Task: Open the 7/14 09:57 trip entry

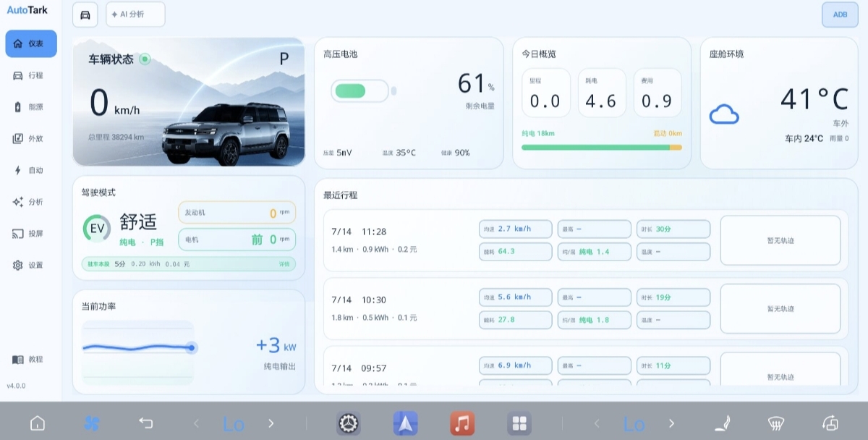Action: 586,365
